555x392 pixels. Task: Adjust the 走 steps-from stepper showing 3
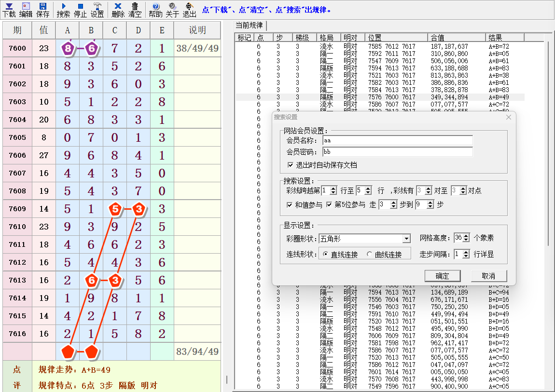coord(394,204)
